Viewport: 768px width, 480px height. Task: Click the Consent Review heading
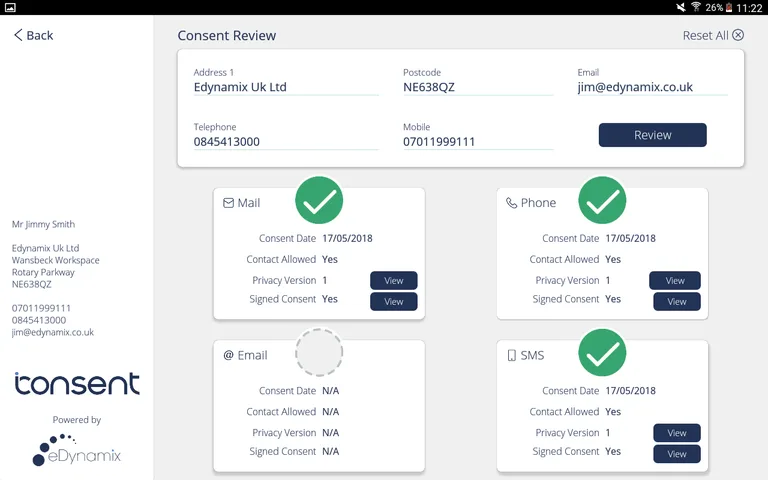coord(227,35)
